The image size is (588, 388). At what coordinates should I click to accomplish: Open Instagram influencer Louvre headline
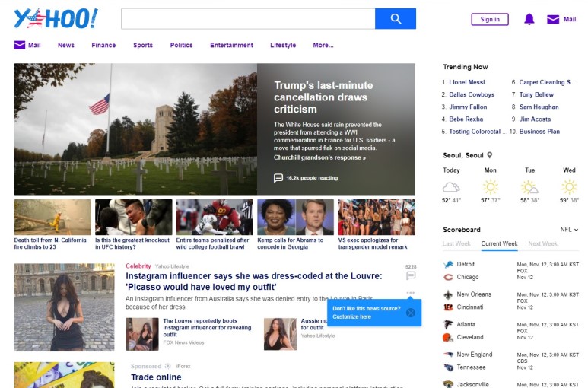point(254,281)
